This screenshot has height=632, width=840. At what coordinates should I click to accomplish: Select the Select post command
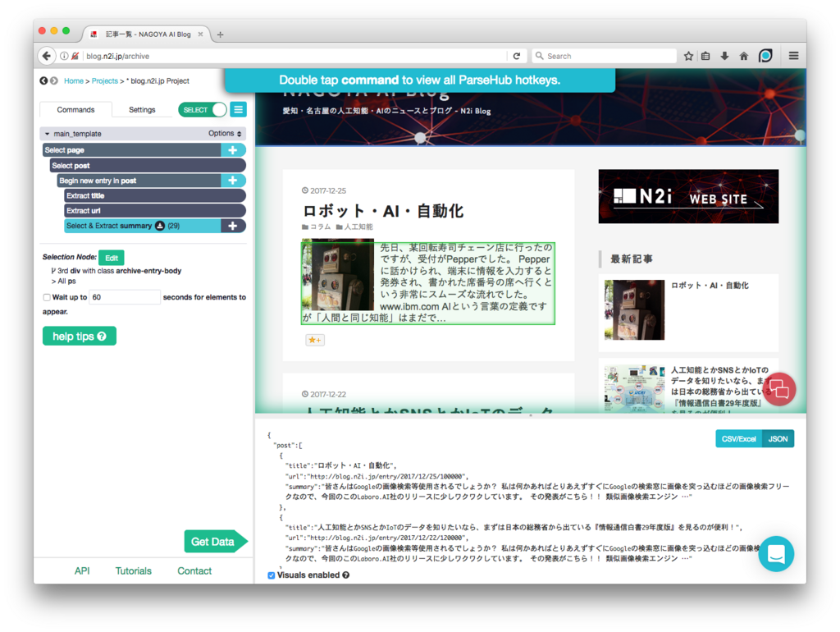148,166
